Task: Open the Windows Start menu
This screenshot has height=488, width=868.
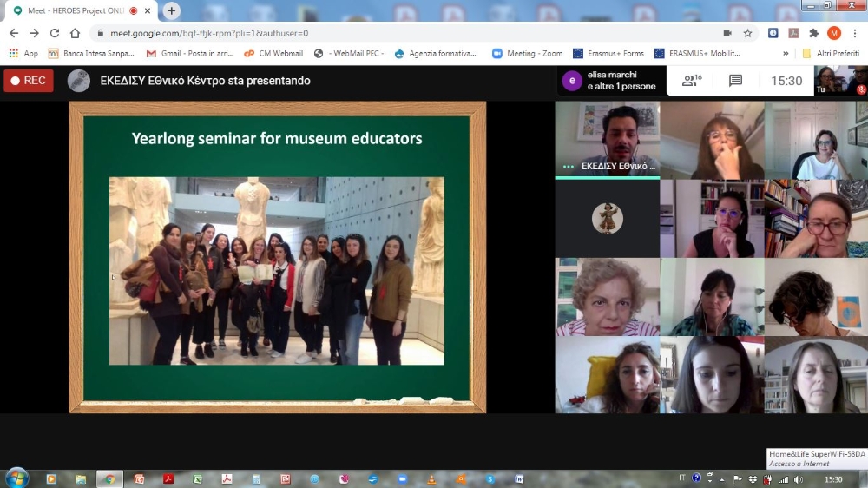Action: click(16, 478)
